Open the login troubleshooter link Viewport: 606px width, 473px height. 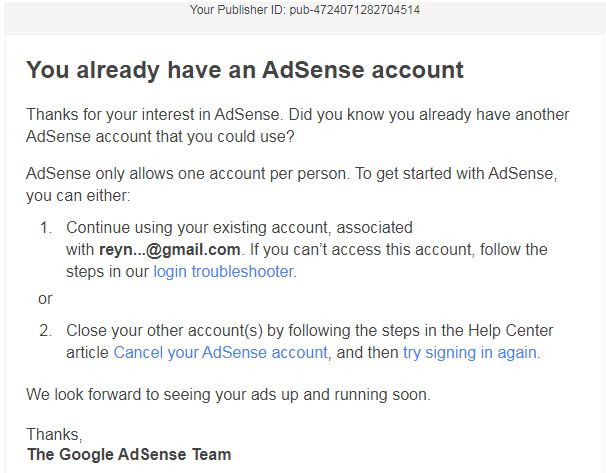[224, 271]
